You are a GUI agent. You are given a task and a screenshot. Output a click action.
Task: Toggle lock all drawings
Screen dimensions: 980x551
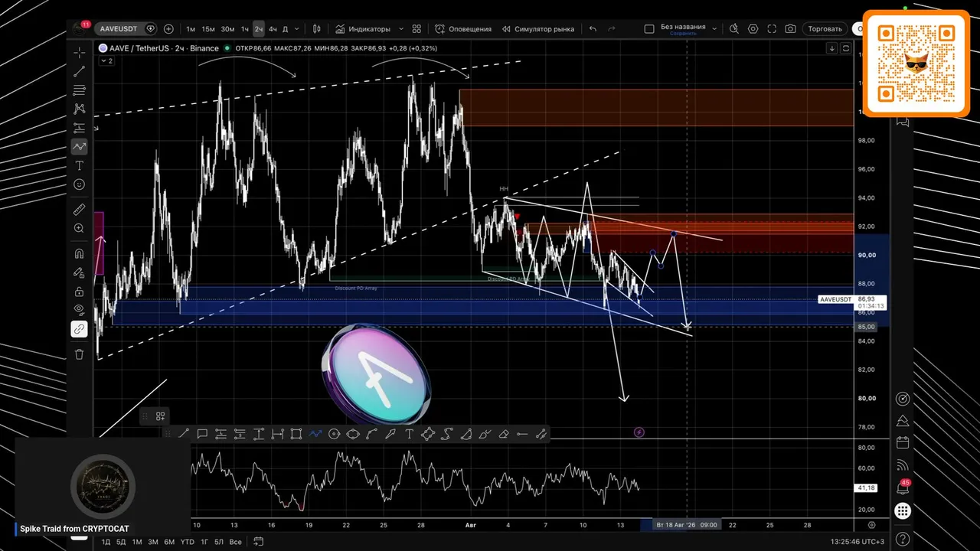point(80,292)
